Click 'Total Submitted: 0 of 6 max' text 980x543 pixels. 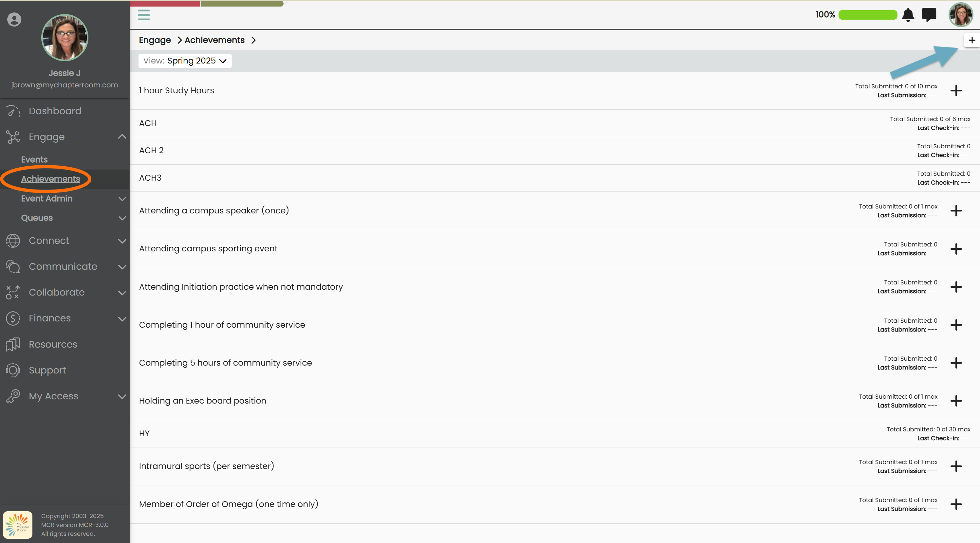tap(930, 119)
